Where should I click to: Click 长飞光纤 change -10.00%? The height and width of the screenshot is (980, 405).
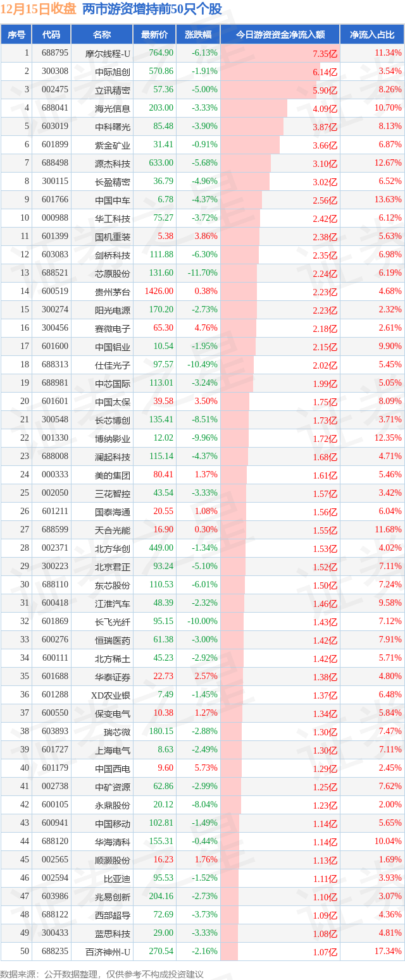pyautogui.click(x=202, y=622)
